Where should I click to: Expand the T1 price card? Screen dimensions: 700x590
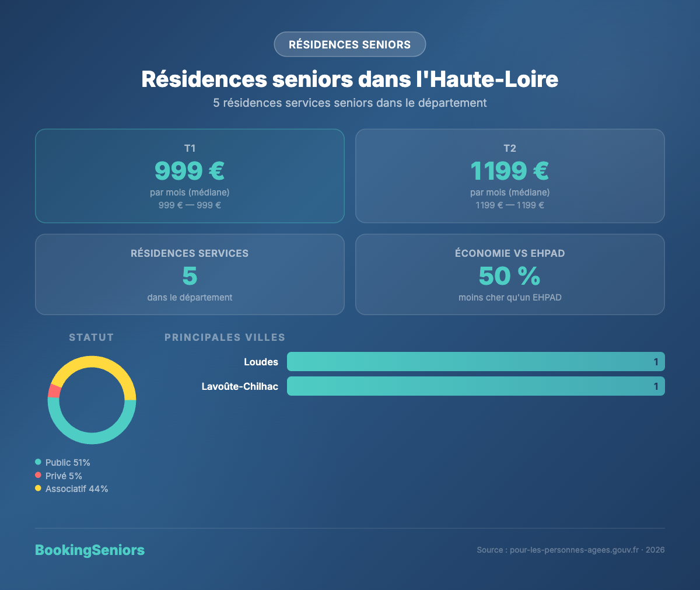tap(190, 176)
